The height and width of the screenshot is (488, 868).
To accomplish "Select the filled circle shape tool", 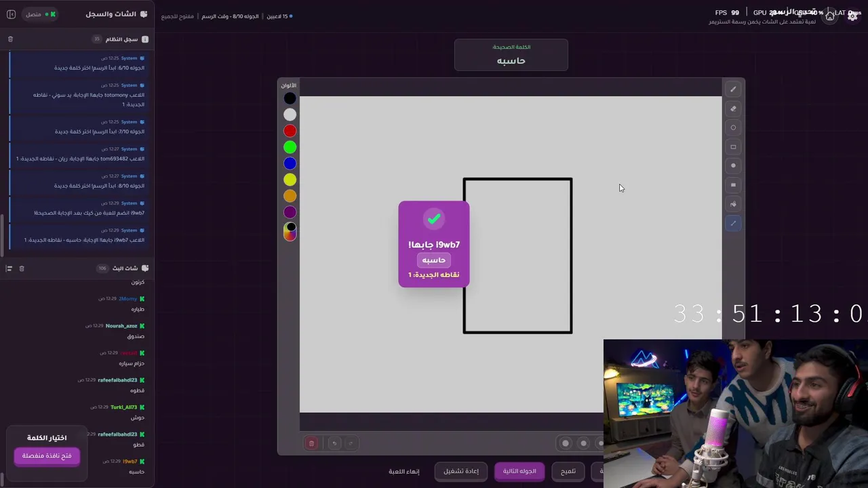I will point(733,165).
